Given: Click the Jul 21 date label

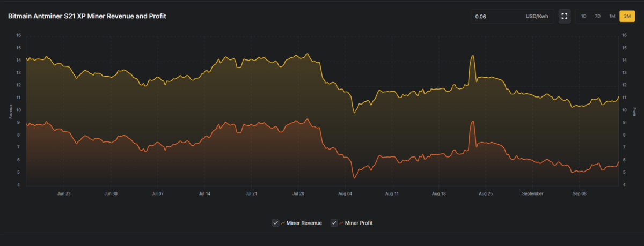Looking at the screenshot, I should click(x=251, y=194).
